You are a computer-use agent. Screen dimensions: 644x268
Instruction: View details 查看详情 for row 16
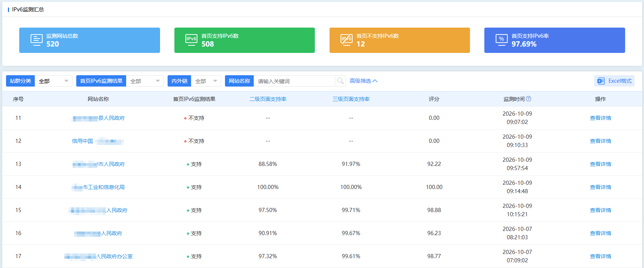point(600,233)
